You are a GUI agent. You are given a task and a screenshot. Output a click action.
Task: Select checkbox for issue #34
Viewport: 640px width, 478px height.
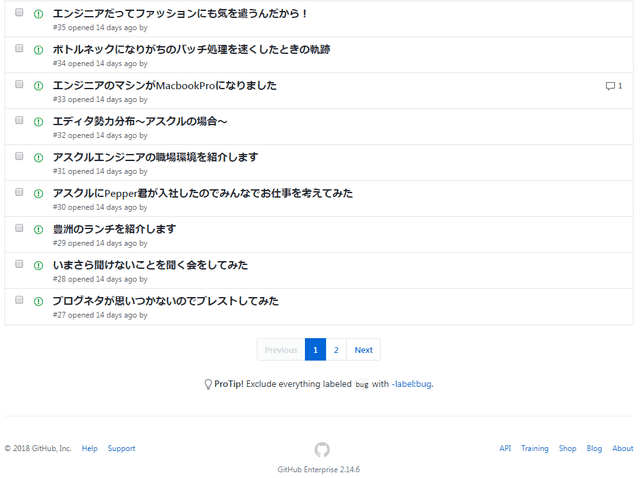(x=19, y=48)
